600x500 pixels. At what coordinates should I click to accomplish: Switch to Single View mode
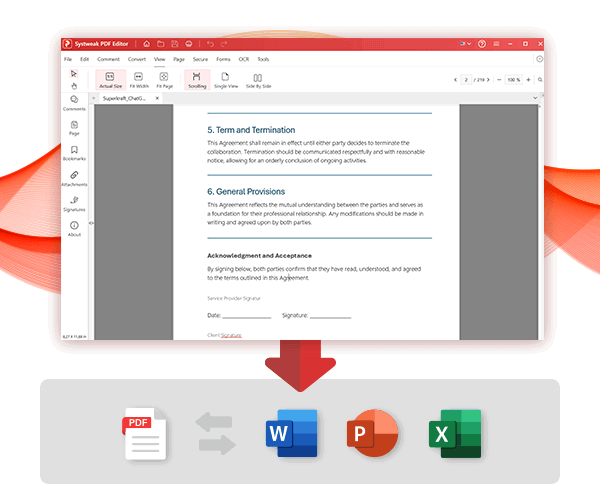coord(226,80)
